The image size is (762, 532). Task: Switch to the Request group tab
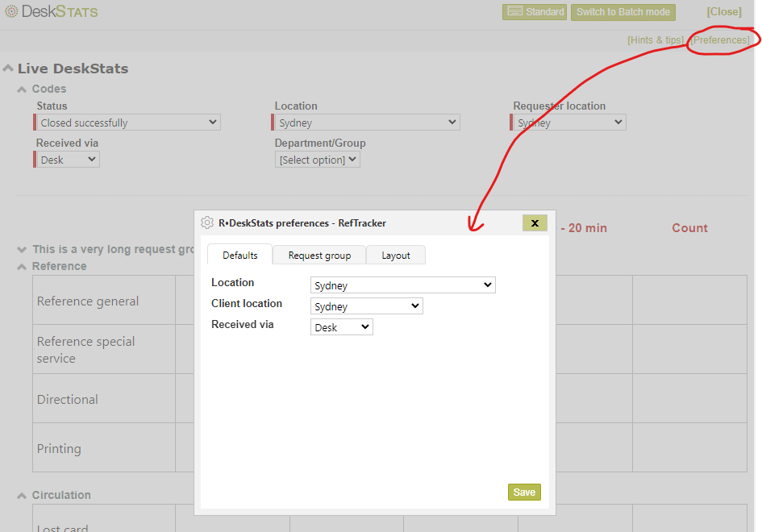coord(319,255)
